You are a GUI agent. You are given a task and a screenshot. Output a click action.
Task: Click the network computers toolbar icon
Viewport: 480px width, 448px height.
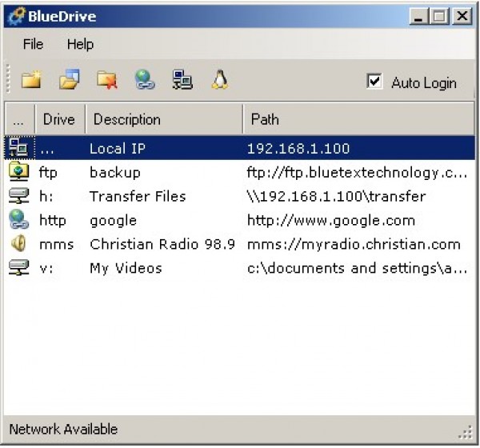[x=182, y=80]
